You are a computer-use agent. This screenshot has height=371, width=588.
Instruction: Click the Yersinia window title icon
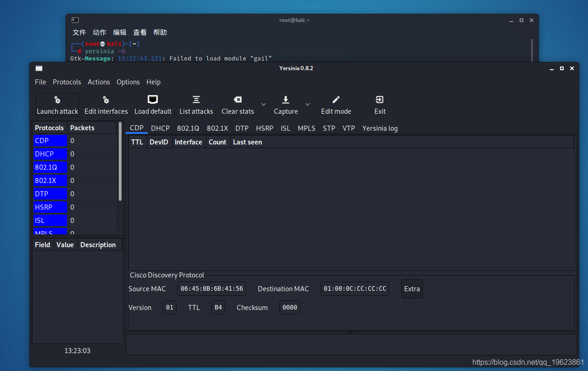pos(39,68)
